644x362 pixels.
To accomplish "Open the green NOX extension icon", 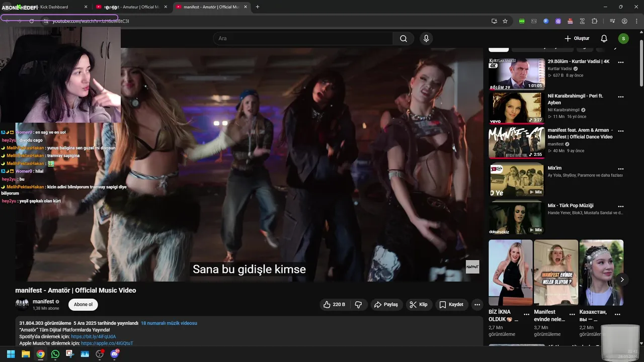I will [x=522, y=21].
